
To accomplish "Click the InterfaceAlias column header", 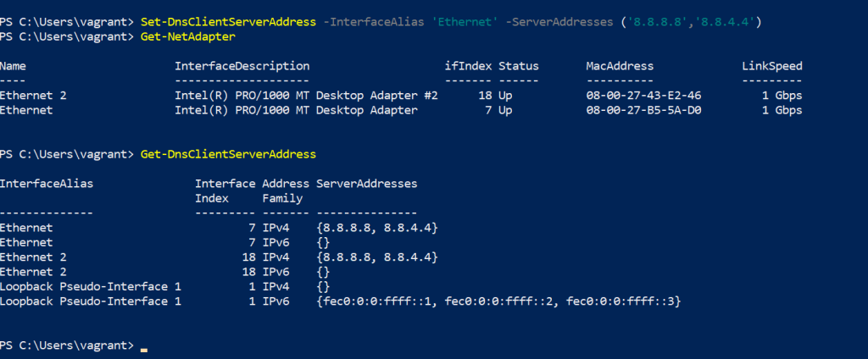I will click(47, 184).
